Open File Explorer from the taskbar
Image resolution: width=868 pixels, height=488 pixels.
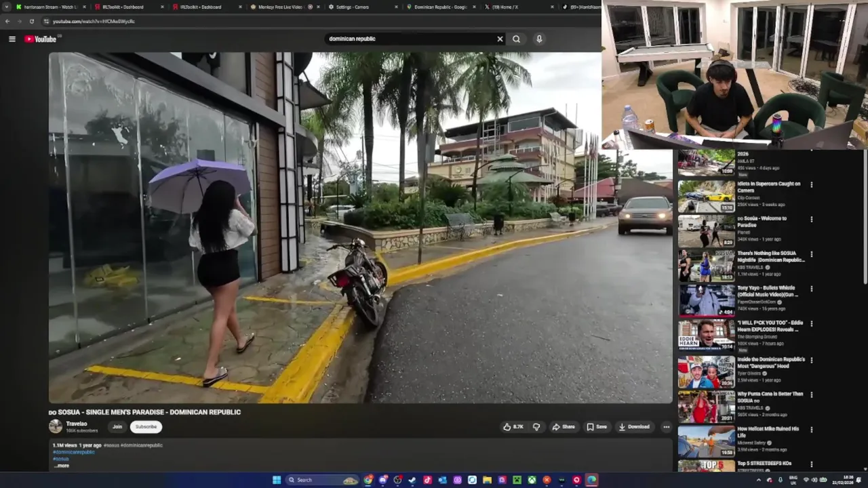487,480
